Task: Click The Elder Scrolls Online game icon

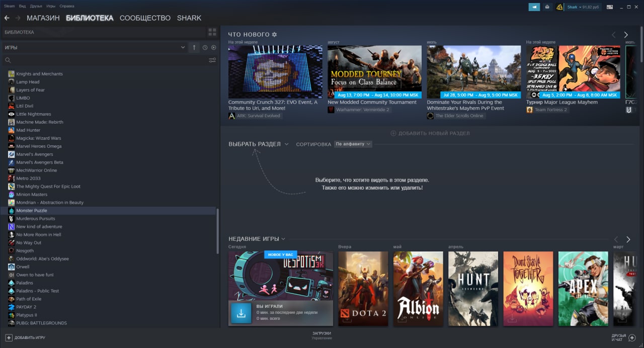Action: (430, 116)
